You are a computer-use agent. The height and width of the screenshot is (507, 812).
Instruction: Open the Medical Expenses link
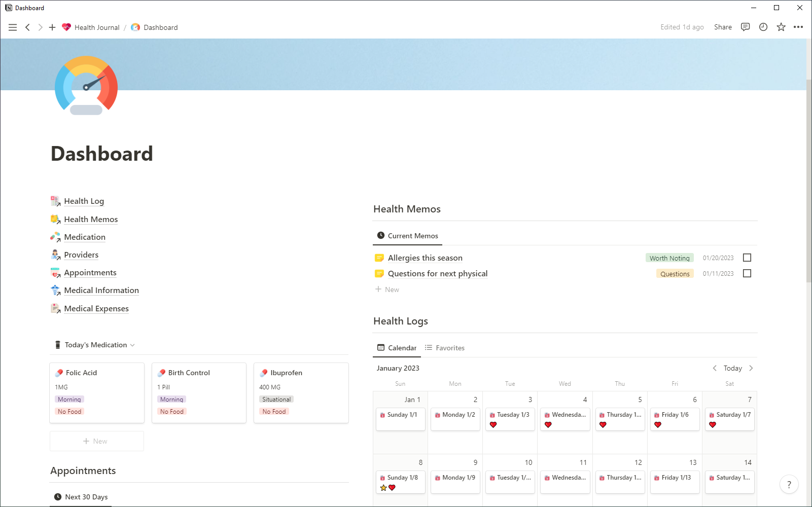click(x=96, y=309)
